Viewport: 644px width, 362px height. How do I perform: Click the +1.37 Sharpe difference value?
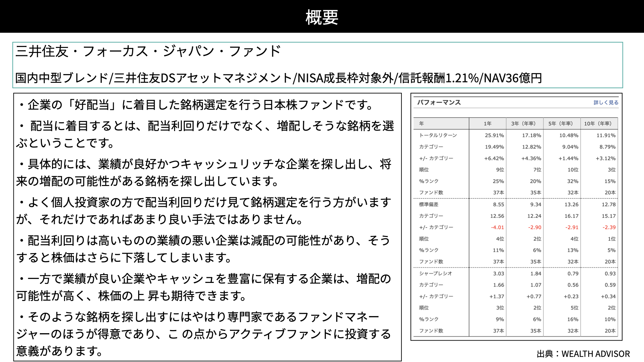[x=497, y=296]
